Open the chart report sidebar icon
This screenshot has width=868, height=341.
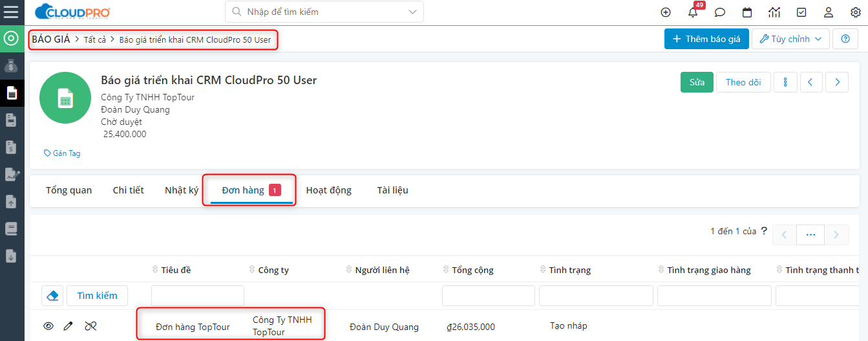pyautogui.click(x=11, y=174)
